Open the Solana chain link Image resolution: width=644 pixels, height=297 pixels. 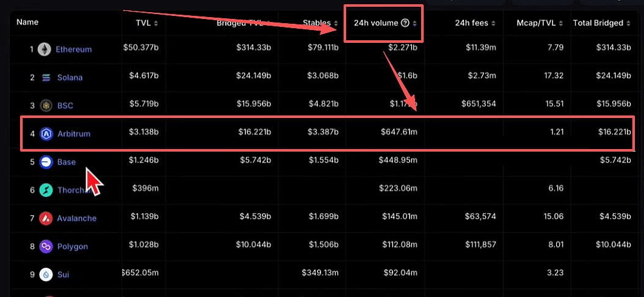[70, 78]
